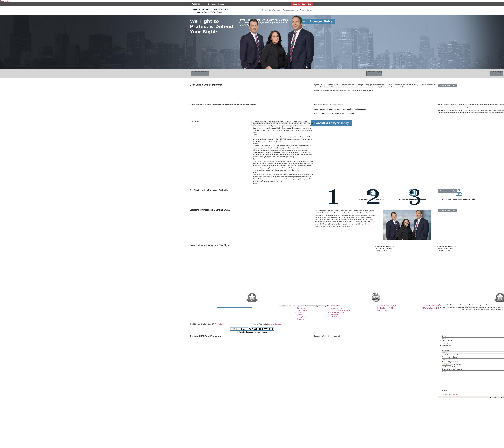Skip to content link at top
Screen dimensions: 504x448
click(x=5, y=1)
